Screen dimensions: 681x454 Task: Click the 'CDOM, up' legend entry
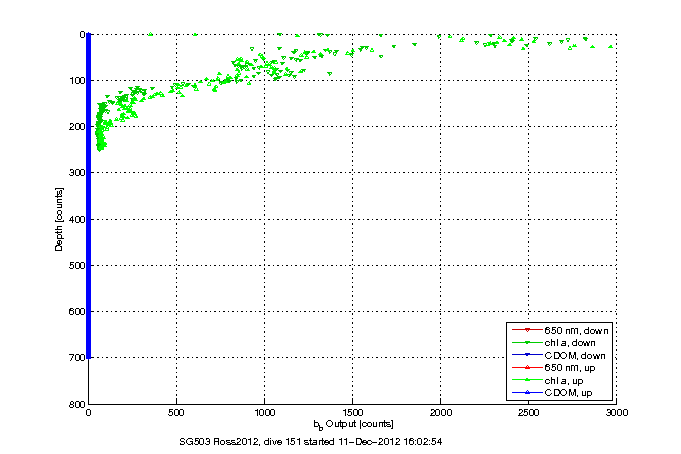(552, 393)
